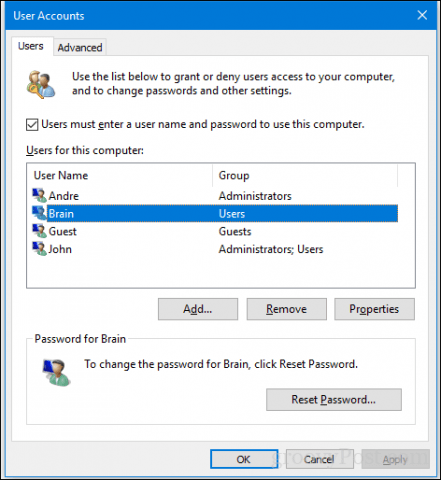The height and width of the screenshot is (480, 441).
Task: Click the Reset Password button
Action: pos(334,399)
